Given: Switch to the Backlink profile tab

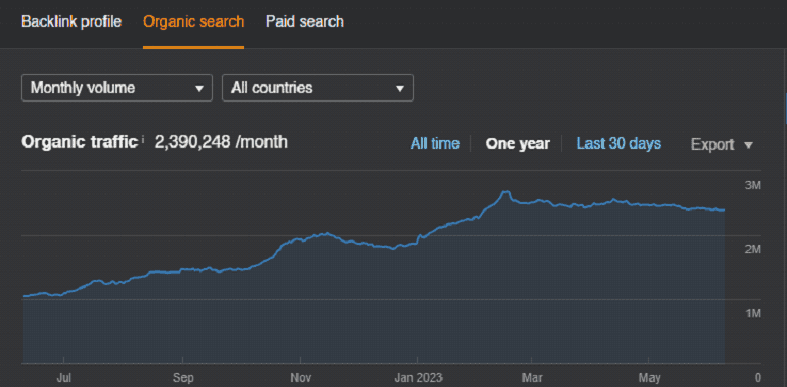Looking at the screenshot, I should [71, 22].
